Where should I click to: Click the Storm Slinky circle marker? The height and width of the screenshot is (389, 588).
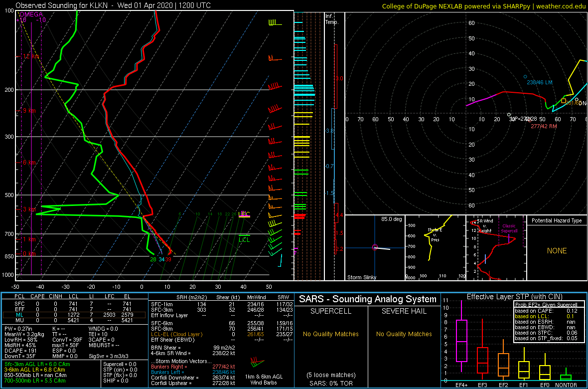(x=375, y=247)
